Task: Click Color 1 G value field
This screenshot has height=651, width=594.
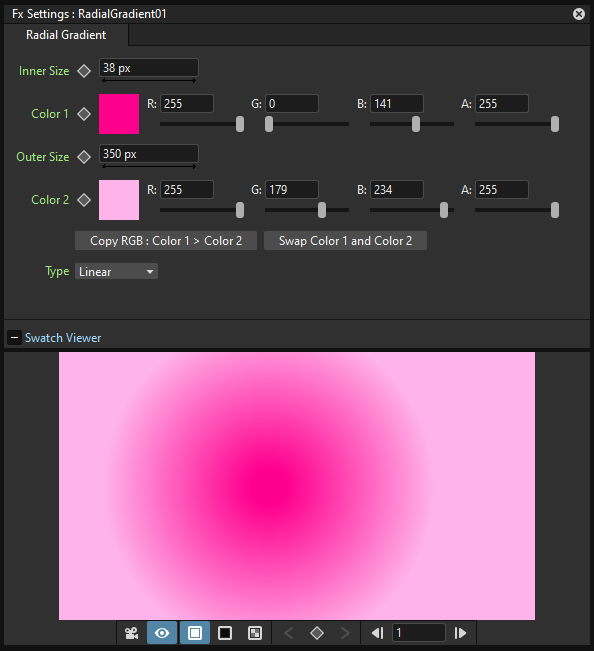Action: tap(292, 103)
